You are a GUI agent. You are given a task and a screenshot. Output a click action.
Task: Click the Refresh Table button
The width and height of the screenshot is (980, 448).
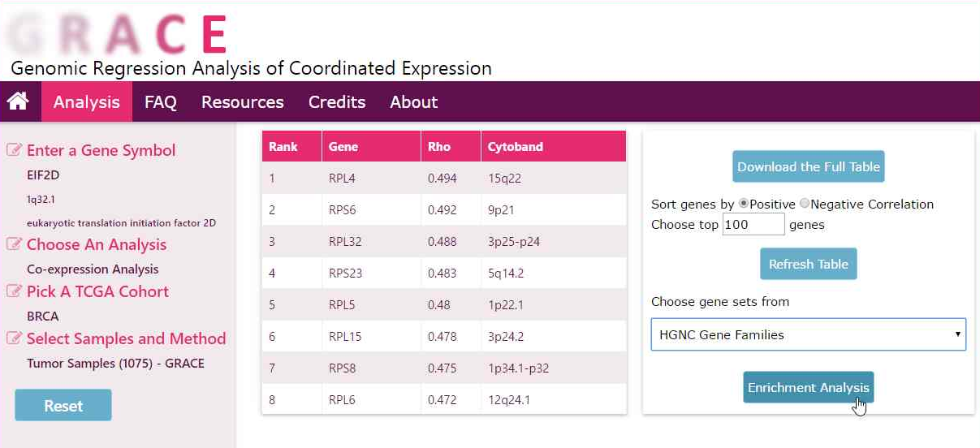coord(808,264)
